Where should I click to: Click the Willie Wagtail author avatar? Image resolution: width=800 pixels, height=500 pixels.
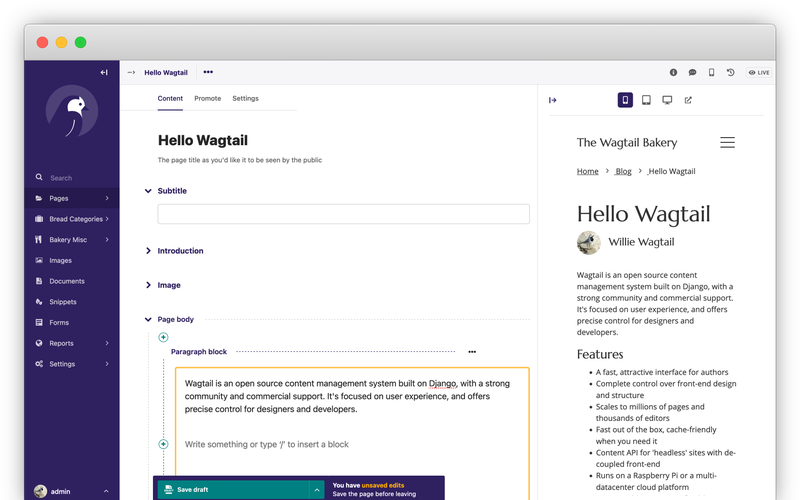589,242
